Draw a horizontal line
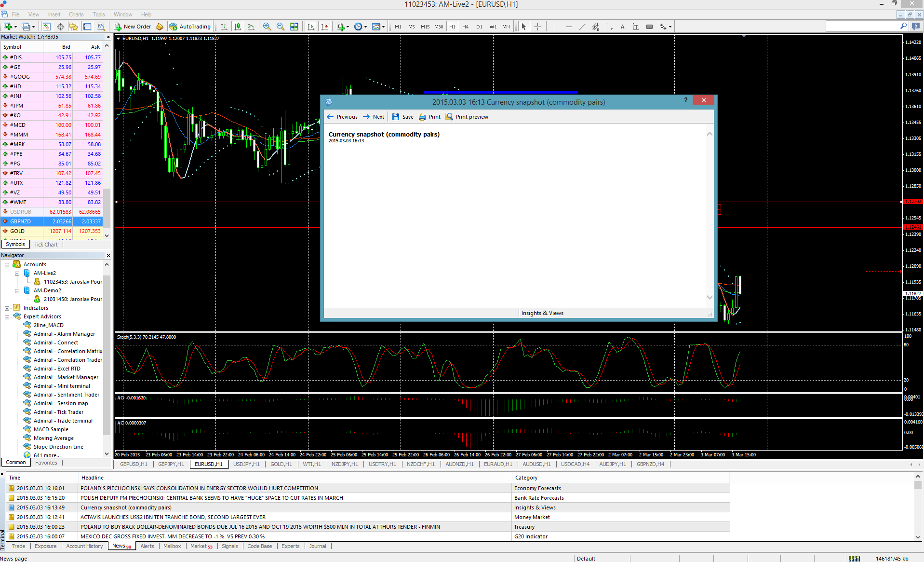The height and width of the screenshot is (562, 924). coord(568,27)
